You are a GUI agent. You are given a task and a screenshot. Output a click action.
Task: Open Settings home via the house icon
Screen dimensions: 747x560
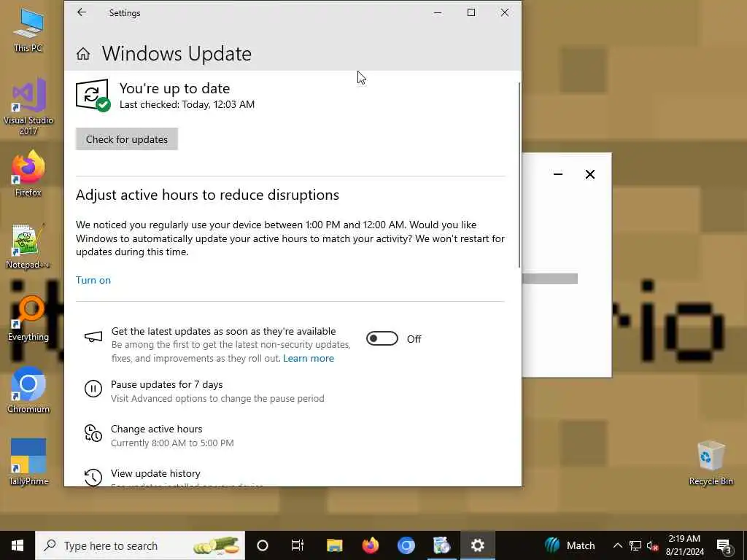click(83, 54)
